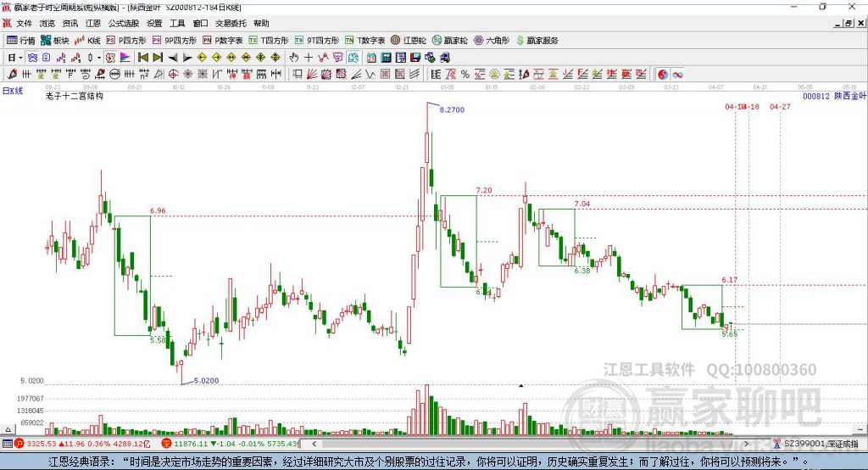The width and height of the screenshot is (868, 470).
Task: Select the red grid square tool
Action: coord(385,75)
